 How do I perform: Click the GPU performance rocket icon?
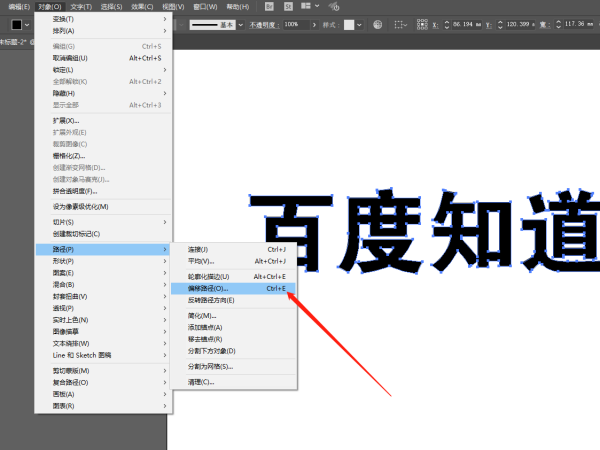(334, 7)
